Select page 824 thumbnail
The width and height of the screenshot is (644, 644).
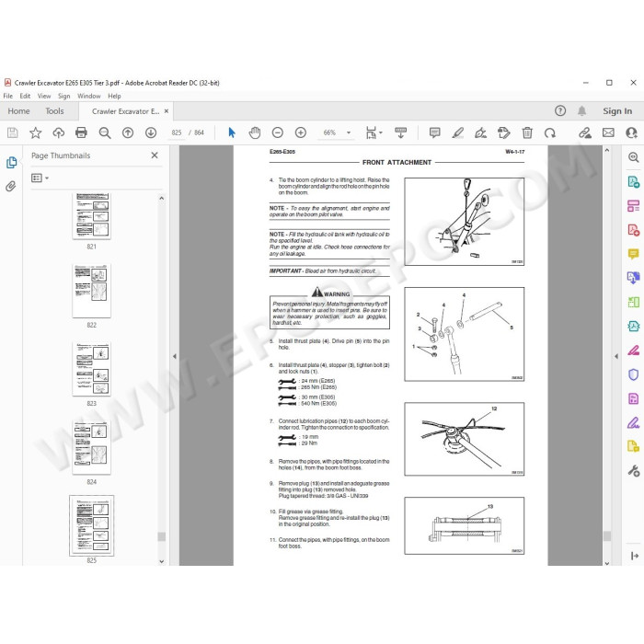(x=92, y=447)
